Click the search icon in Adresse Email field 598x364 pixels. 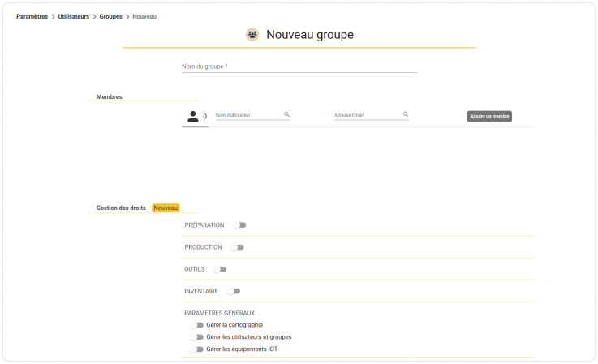click(x=406, y=114)
